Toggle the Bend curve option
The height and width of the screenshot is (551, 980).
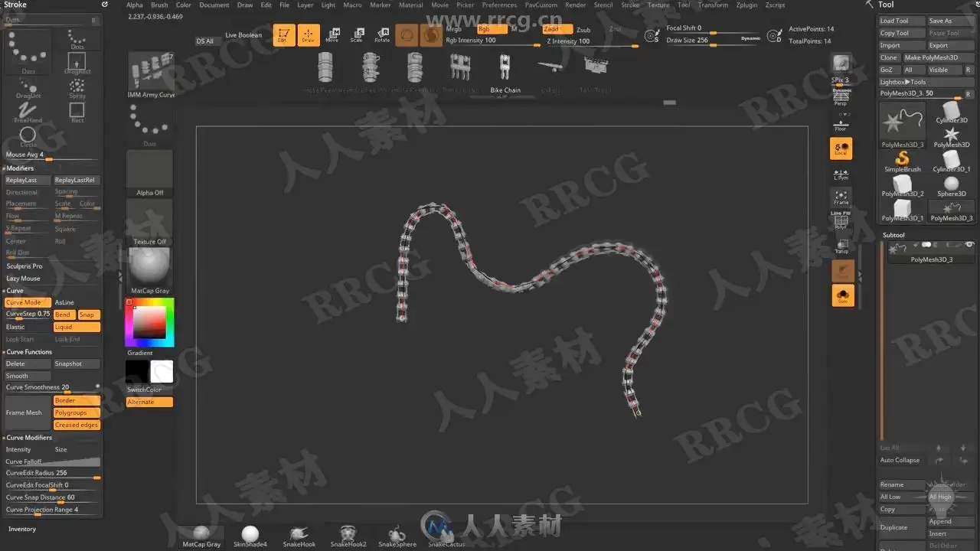(x=64, y=315)
